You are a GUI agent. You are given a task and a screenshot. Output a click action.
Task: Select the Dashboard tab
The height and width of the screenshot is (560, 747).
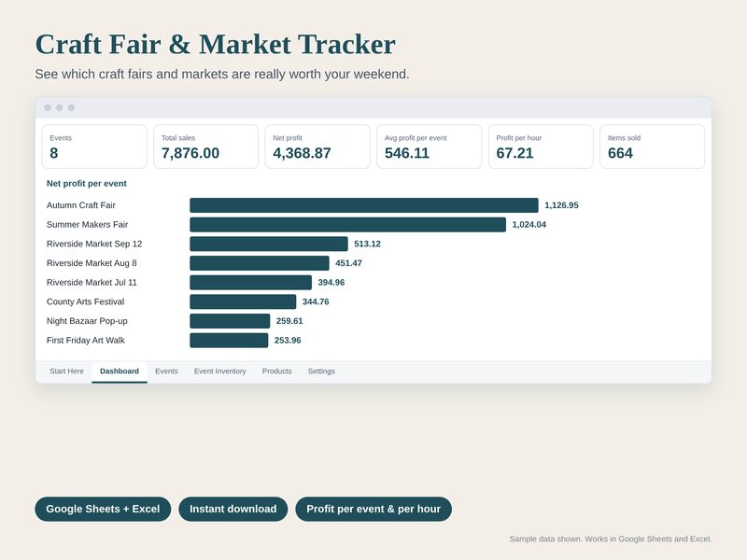tap(120, 371)
